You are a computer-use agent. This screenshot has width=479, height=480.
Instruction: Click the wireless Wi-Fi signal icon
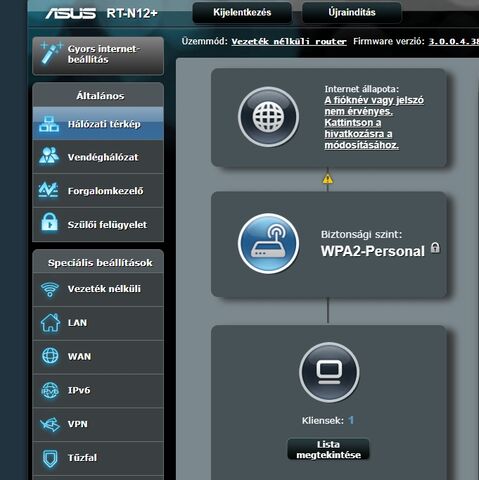click(x=50, y=289)
